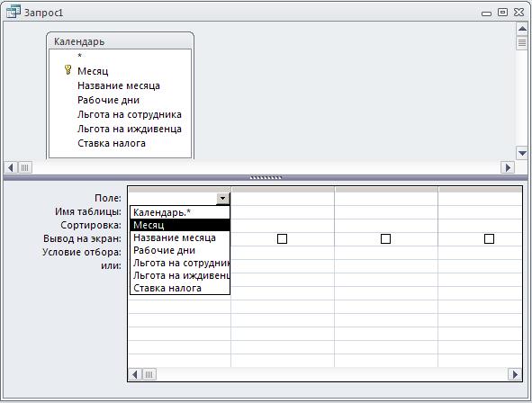
Task: Pick Рабочие дни in the dropdown list
Action: (x=180, y=250)
